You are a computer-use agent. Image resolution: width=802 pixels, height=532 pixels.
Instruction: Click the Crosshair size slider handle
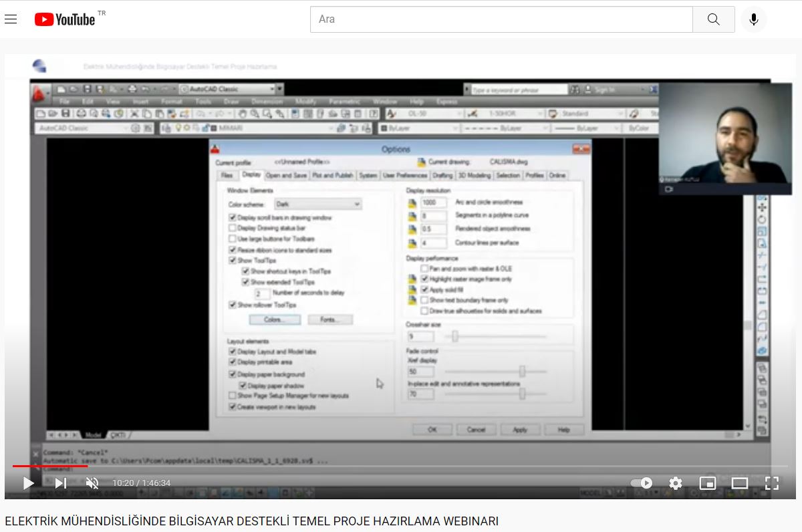[x=455, y=336]
